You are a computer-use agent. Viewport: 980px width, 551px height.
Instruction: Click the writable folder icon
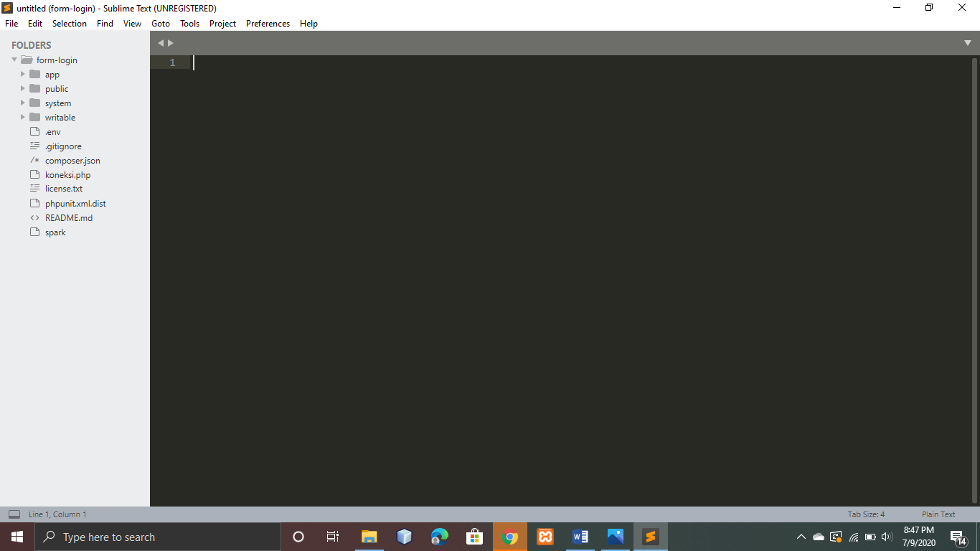(34, 117)
